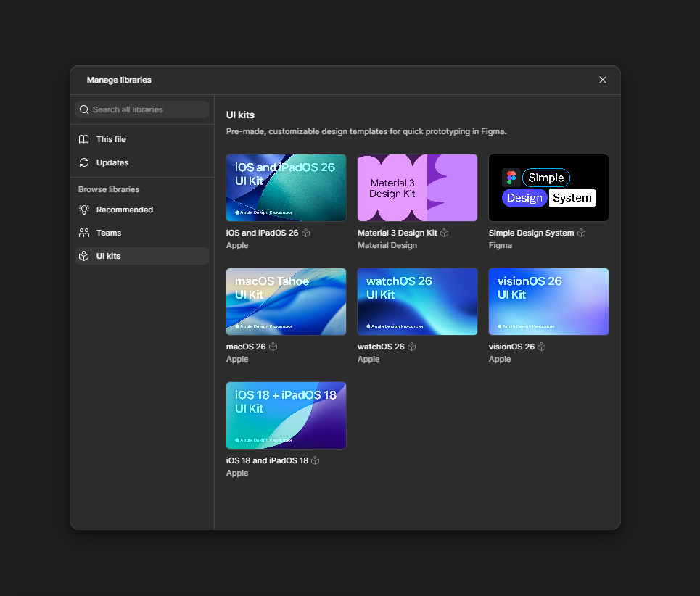The image size is (700, 596).
Task: Click the lightbulb icon beside Recommended
Action: (x=84, y=210)
